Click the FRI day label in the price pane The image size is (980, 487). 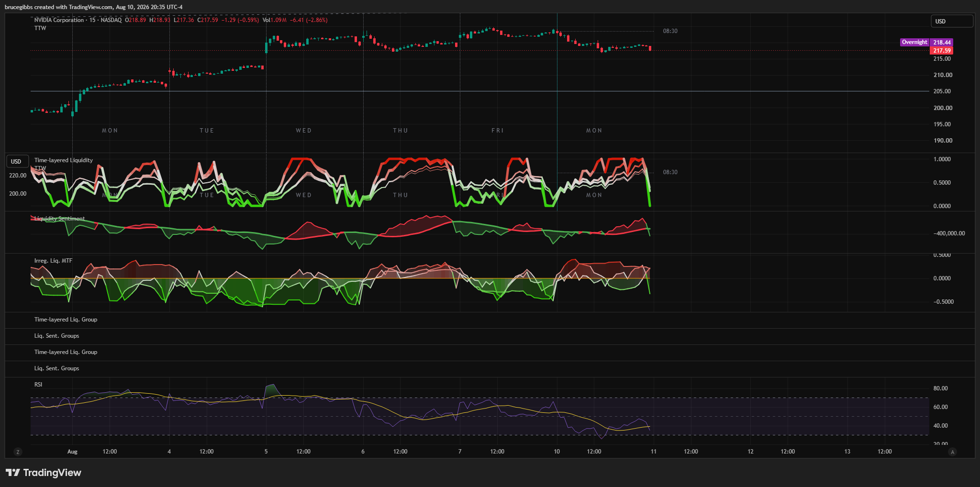[497, 131]
